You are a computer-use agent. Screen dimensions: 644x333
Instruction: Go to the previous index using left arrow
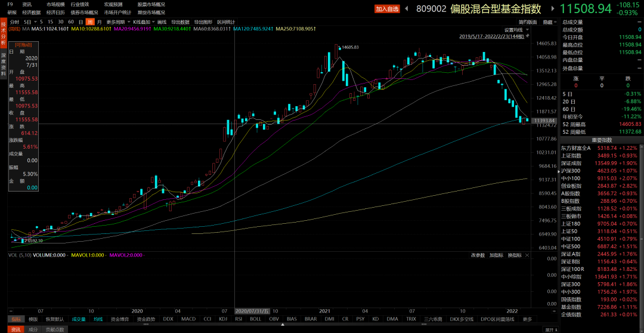click(407, 8)
